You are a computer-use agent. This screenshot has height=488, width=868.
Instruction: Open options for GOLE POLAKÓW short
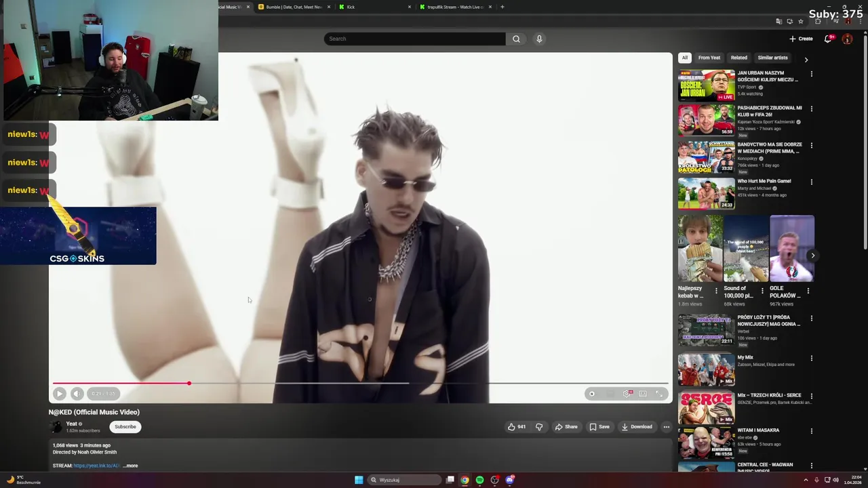coord(808,291)
